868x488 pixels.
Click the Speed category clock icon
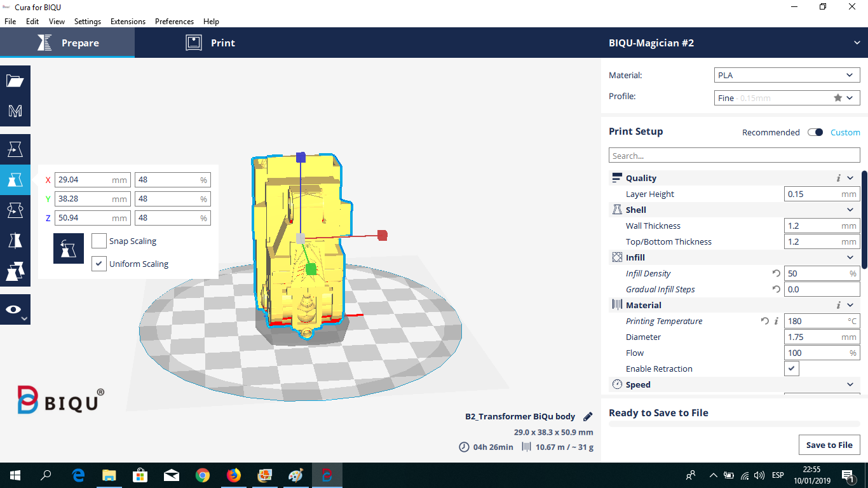616,384
